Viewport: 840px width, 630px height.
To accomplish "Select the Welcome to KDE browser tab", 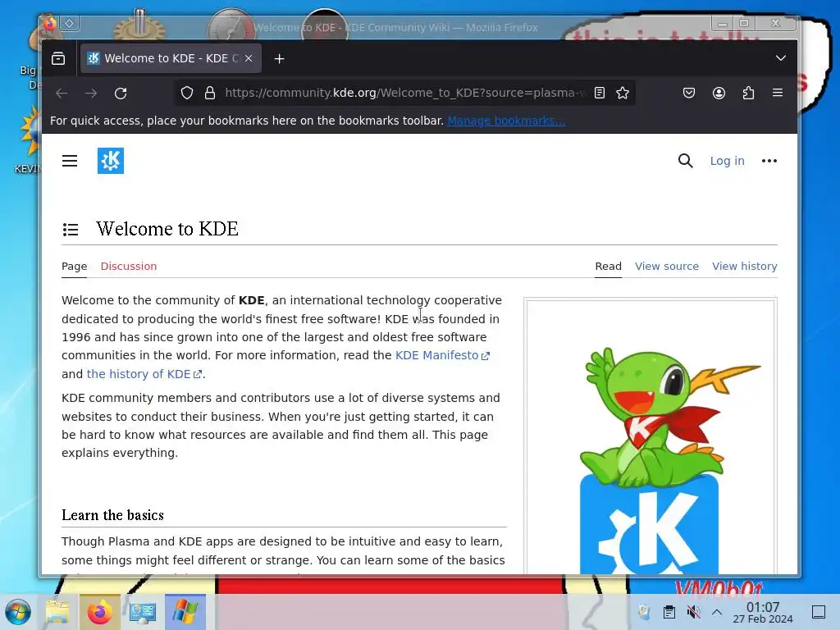I will coord(171,58).
